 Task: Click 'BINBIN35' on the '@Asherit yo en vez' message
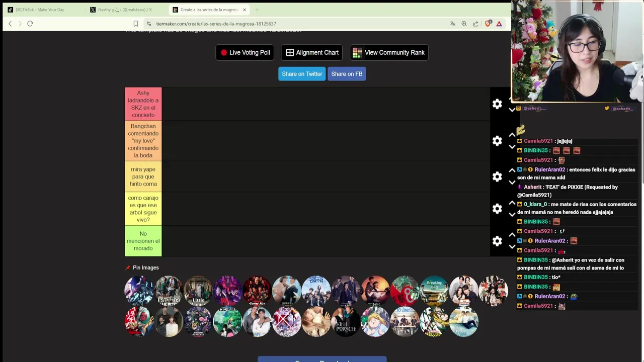pyautogui.click(x=536, y=260)
